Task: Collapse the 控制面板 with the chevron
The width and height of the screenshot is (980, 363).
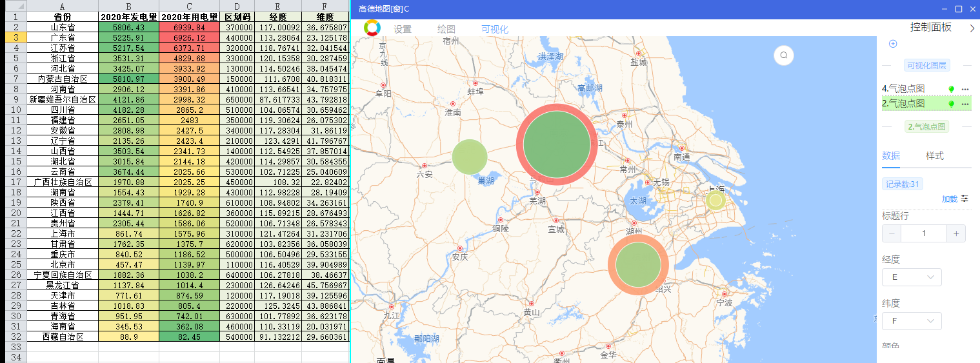Action: coord(972,28)
